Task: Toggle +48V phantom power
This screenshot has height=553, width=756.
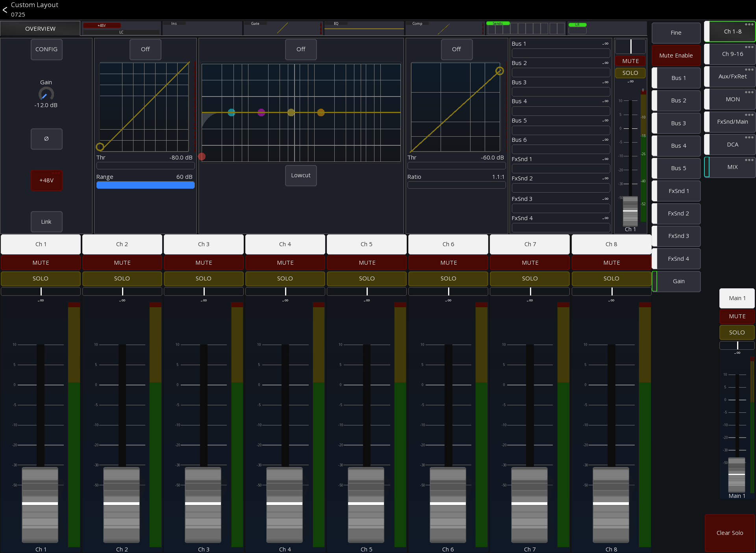Action: click(x=46, y=180)
